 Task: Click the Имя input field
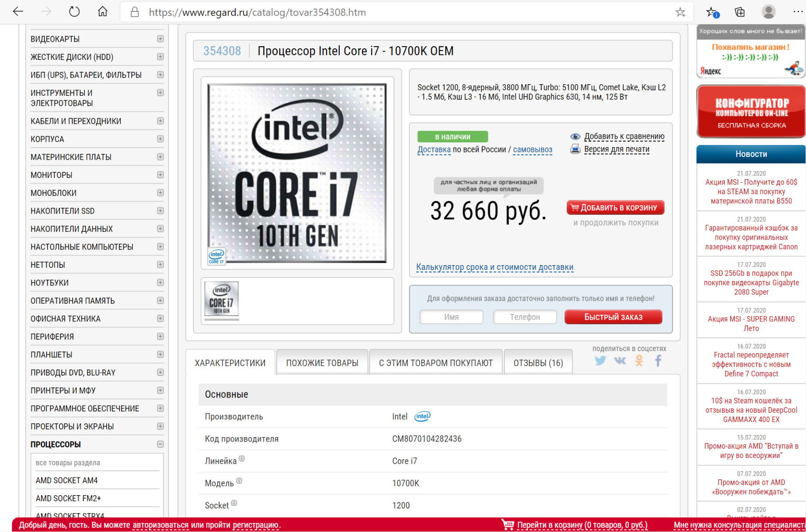[451, 317]
